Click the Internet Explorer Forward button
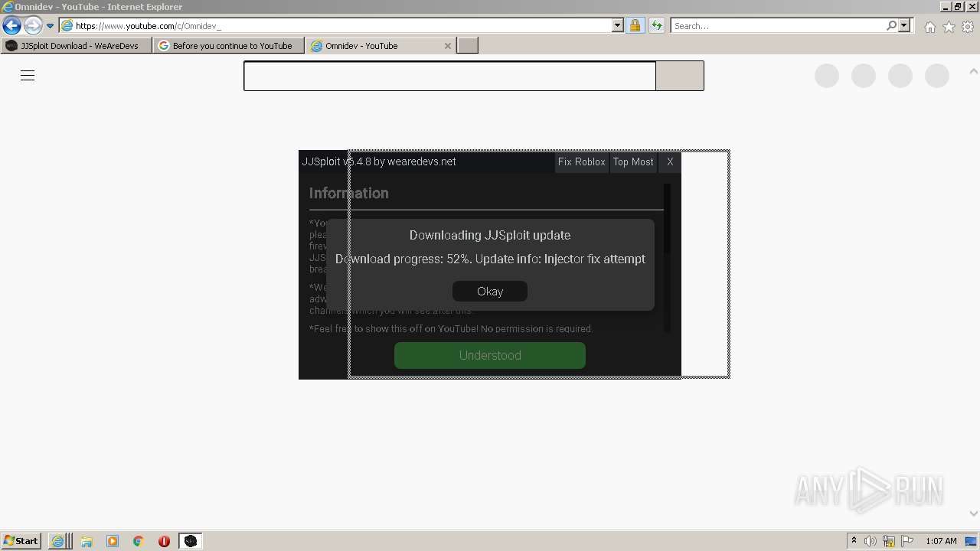Image resolution: width=980 pixels, height=551 pixels. [x=33, y=25]
